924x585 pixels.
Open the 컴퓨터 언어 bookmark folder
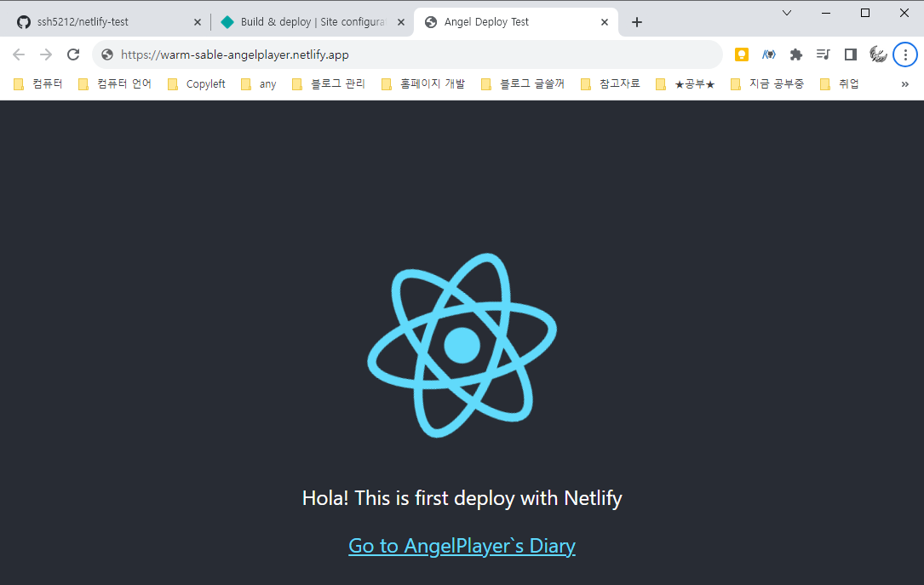pos(115,84)
